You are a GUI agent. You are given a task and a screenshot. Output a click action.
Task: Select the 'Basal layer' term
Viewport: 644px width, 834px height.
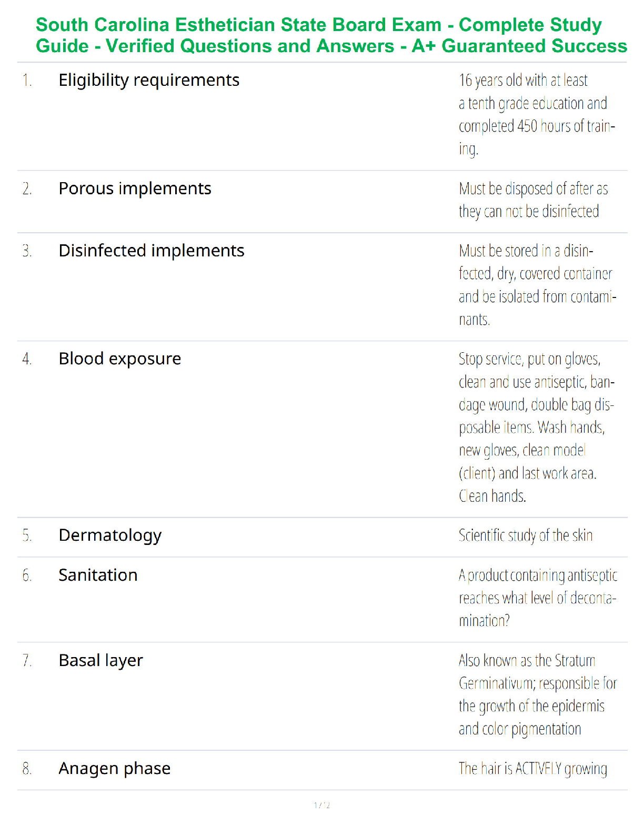pyautogui.click(x=100, y=661)
